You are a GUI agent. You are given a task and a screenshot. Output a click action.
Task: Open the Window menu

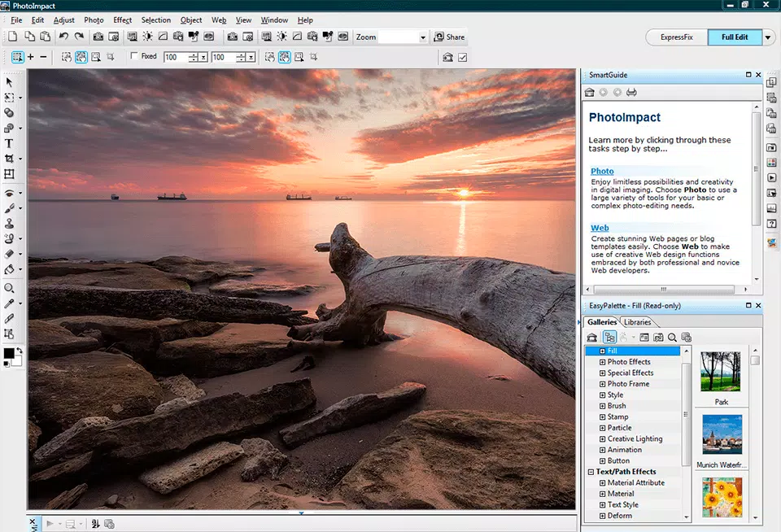pos(274,20)
